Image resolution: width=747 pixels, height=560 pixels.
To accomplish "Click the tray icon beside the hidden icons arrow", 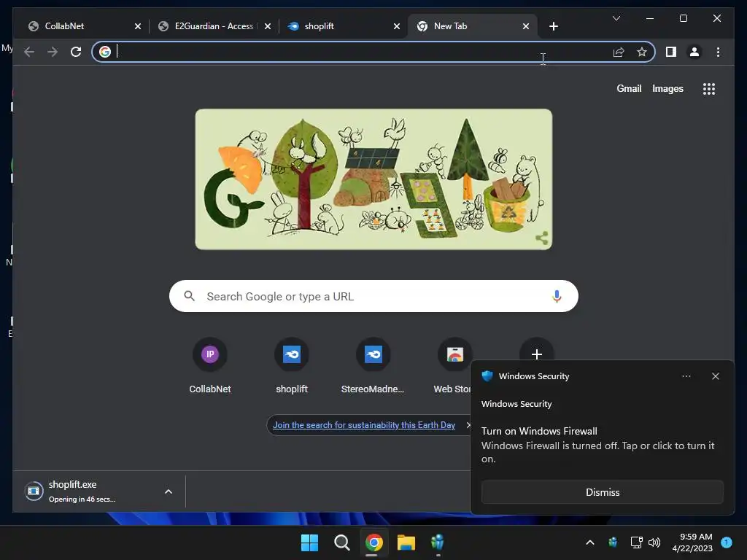I will (613, 542).
